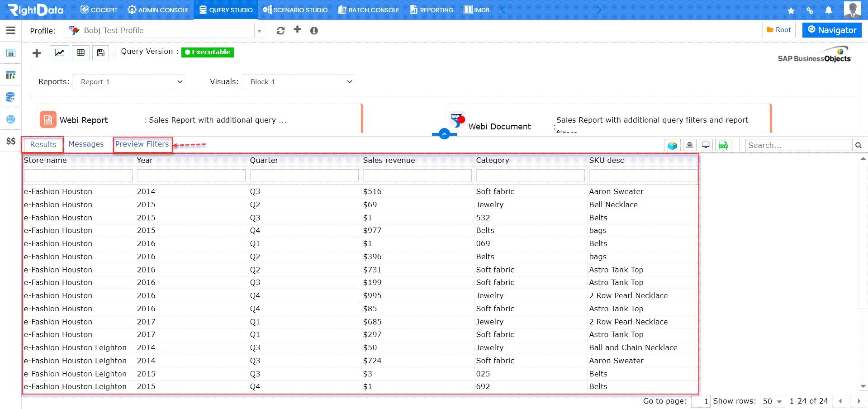Collapse the panel using the blue chevron
Viewport: 868px width, 409px height.
click(x=444, y=134)
